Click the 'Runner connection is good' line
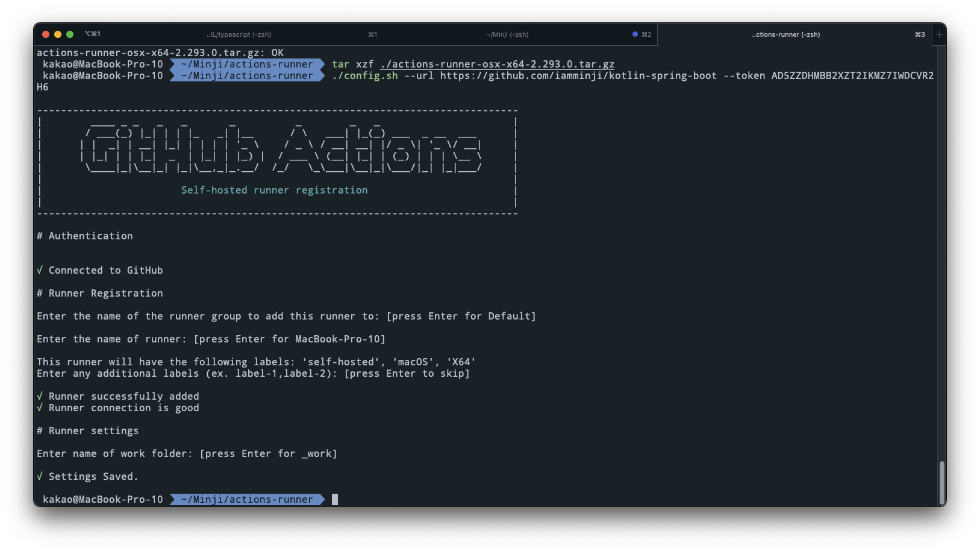Viewport: 980px width, 551px height. pos(118,408)
